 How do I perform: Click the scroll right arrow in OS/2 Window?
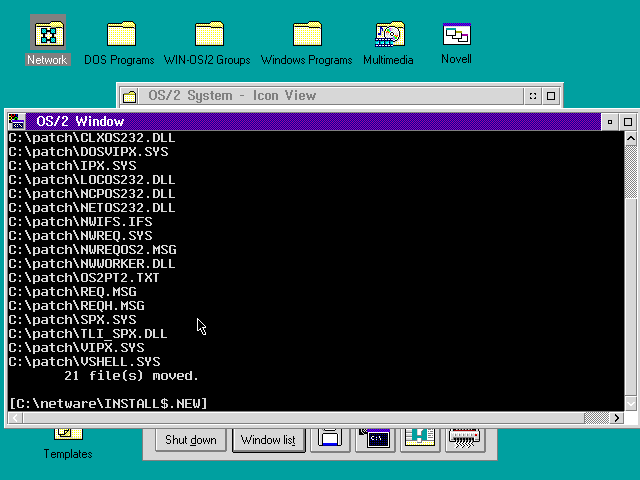(x=616, y=418)
